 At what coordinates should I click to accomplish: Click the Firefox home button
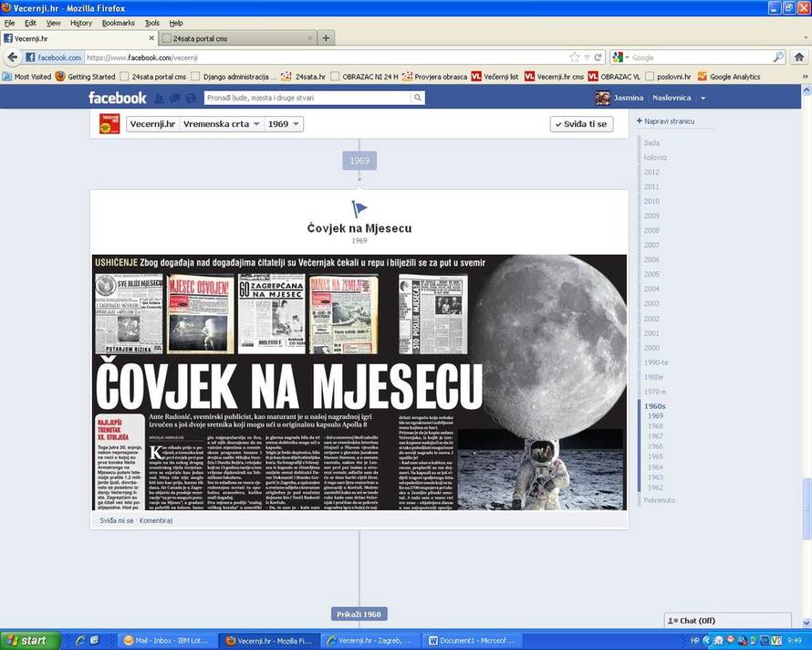click(x=799, y=57)
